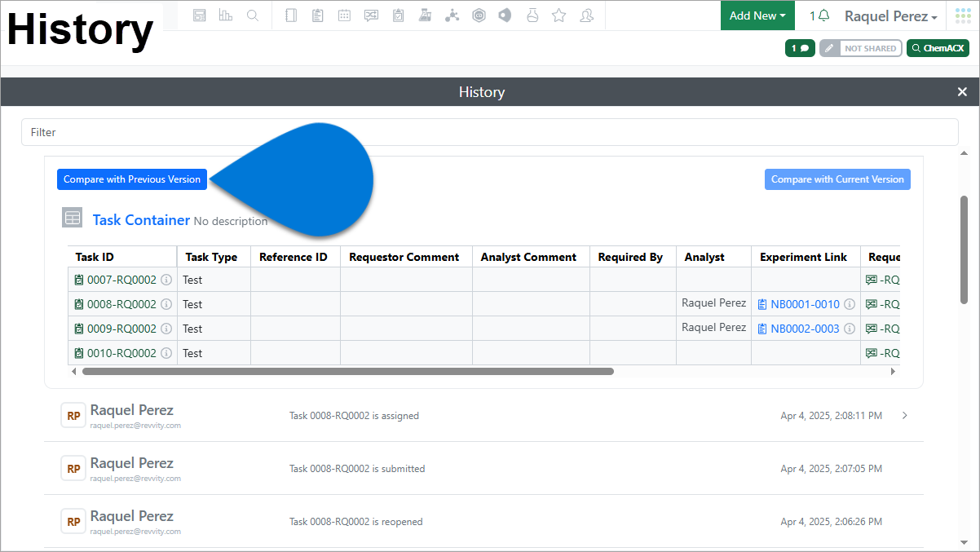Open the clipboard document icon in toolbar
This screenshot has width=980, height=552.
318,15
